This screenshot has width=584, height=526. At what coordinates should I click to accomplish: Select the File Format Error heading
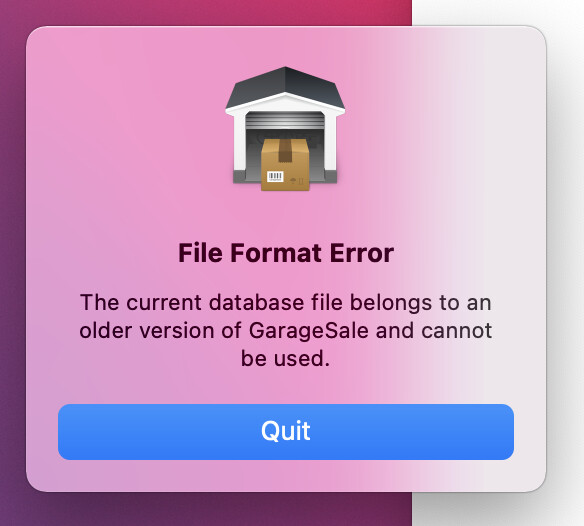point(286,253)
